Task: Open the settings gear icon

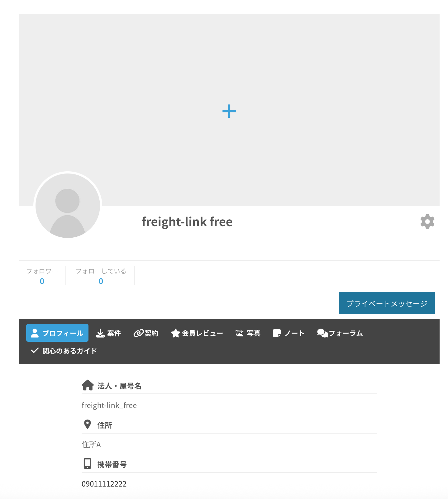Action: coord(427,221)
